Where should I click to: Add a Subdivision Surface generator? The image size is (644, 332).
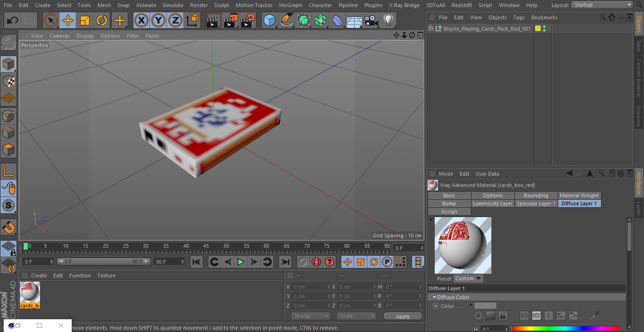[304, 21]
